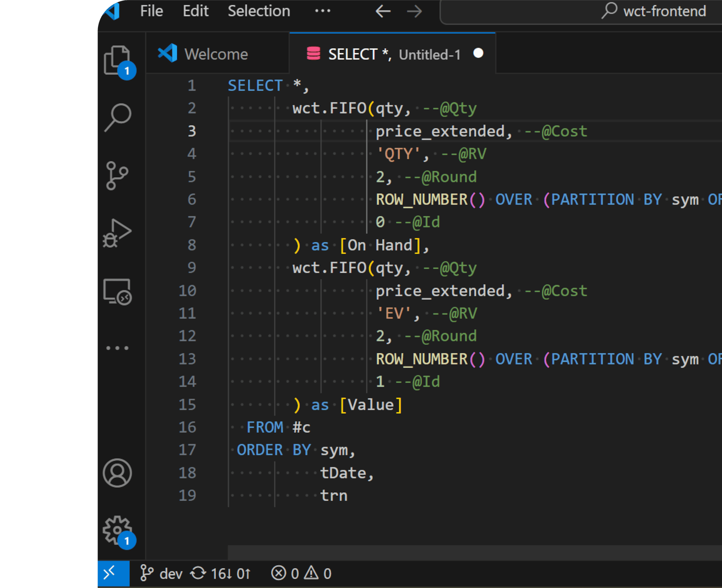Image resolution: width=722 pixels, height=588 pixels.
Task: Click the remote window status bar icon
Action: pos(113,573)
